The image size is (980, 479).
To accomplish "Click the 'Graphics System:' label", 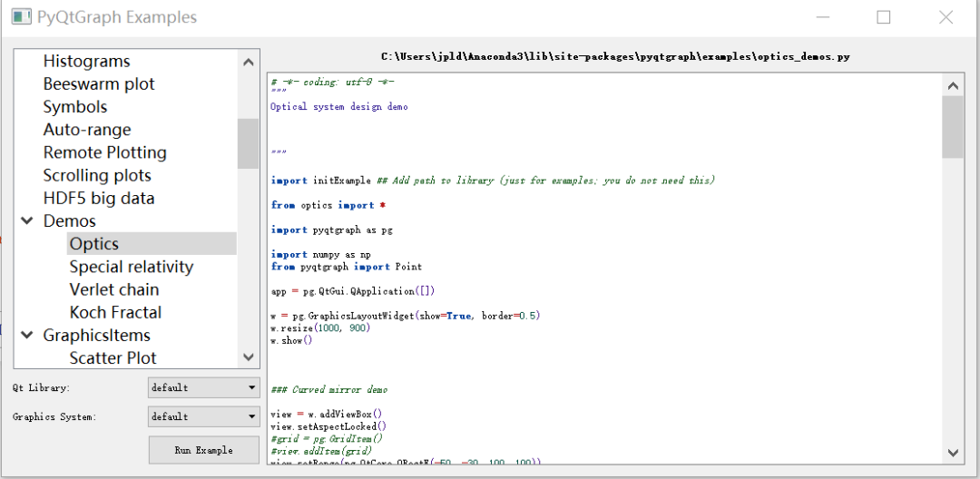I will 54,416.
